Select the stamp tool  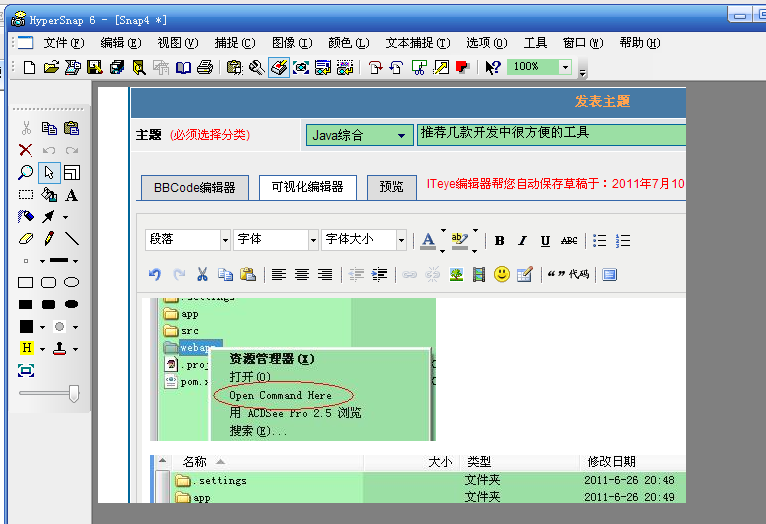60,348
